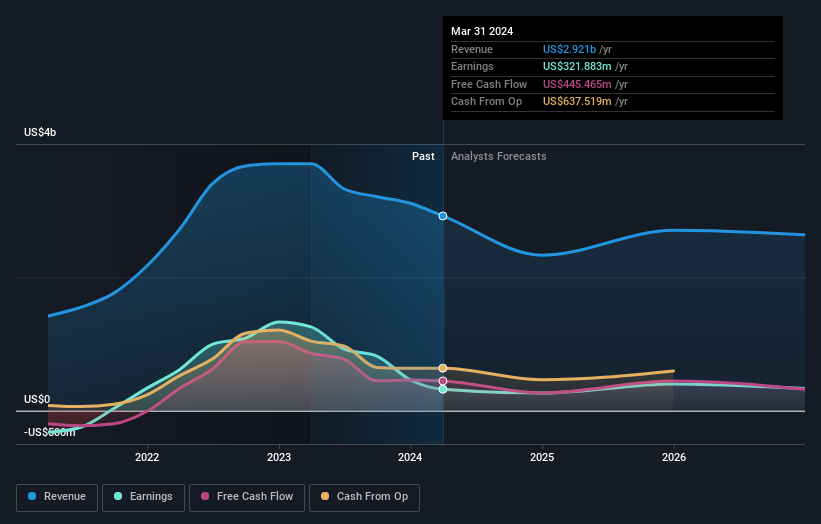Image resolution: width=821 pixels, height=524 pixels.
Task: Click the US$4b y-axis label
Action: 40,132
